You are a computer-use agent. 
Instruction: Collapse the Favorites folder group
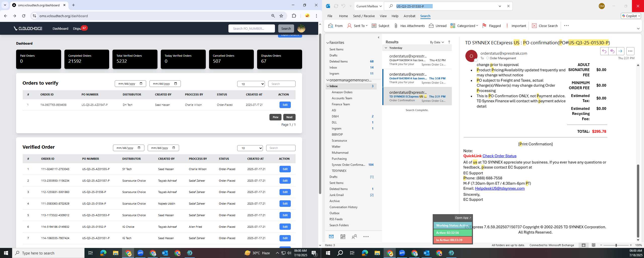pyautogui.click(x=328, y=43)
